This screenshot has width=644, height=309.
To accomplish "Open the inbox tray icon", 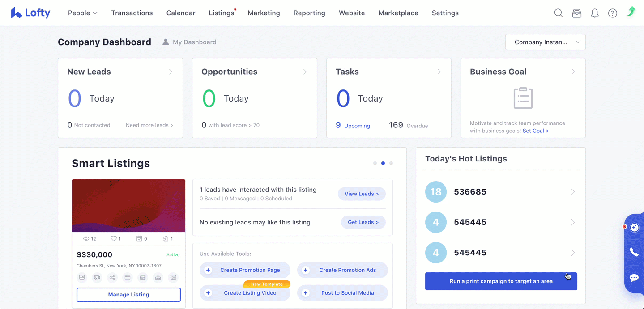I will coord(577,13).
